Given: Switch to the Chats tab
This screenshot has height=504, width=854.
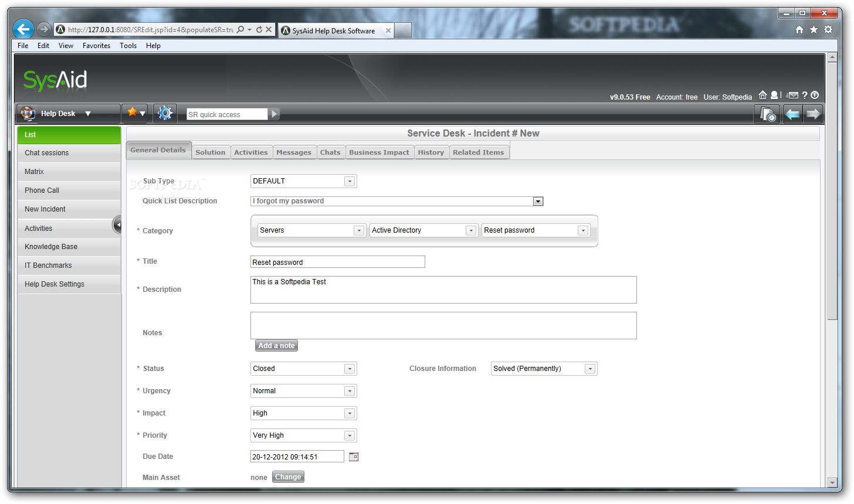Looking at the screenshot, I should click(x=330, y=152).
